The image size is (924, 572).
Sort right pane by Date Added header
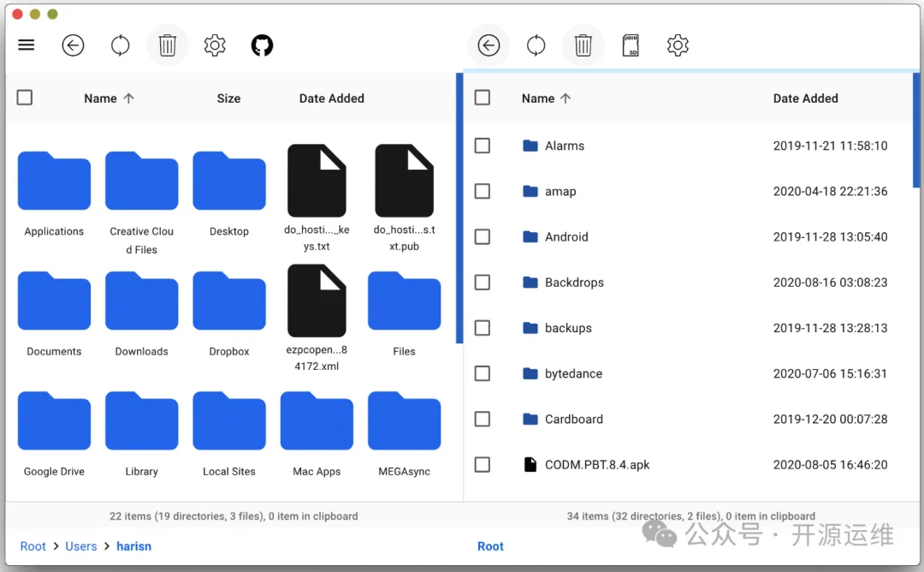coord(805,98)
